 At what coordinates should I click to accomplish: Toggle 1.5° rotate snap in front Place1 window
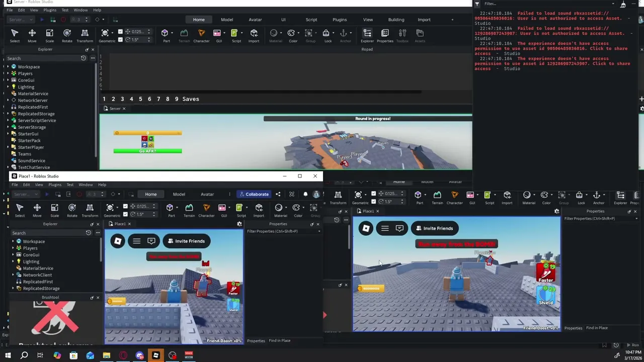click(x=125, y=214)
